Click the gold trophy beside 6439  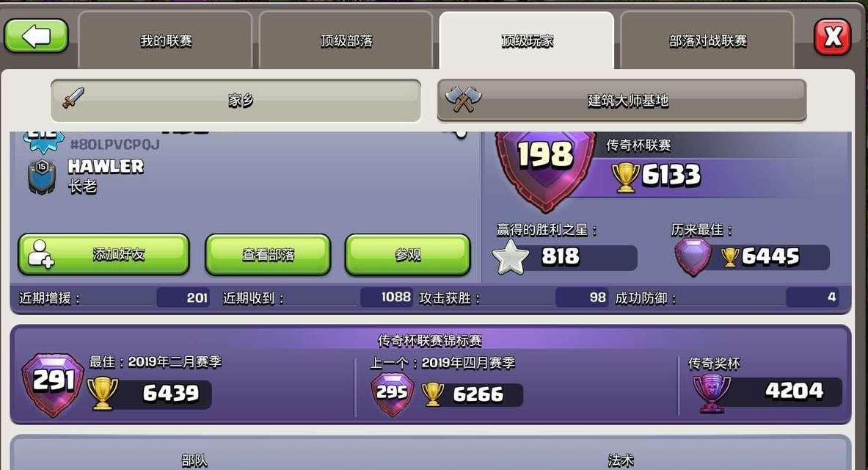tap(103, 393)
